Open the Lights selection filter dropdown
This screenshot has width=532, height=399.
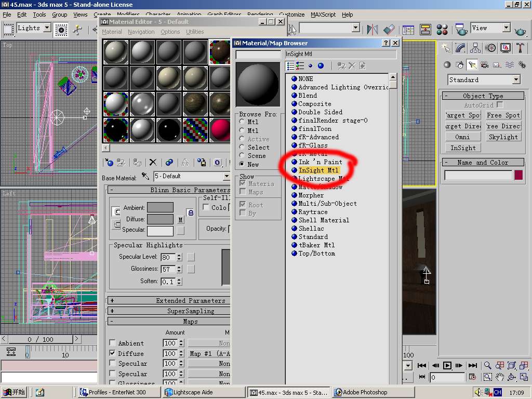tap(47, 28)
